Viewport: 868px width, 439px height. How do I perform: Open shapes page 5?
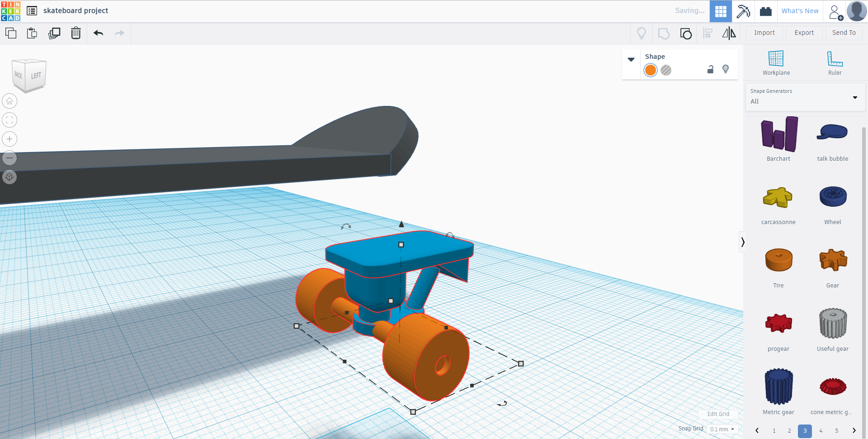(x=837, y=431)
